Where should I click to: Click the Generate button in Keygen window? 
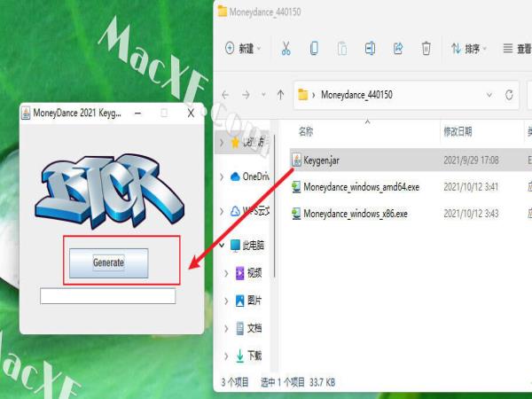108,263
